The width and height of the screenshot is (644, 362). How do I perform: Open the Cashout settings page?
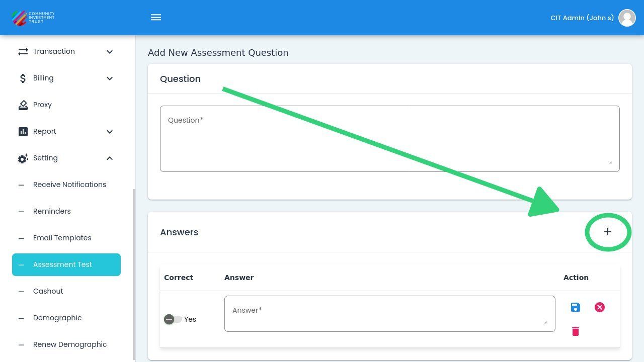(48, 291)
